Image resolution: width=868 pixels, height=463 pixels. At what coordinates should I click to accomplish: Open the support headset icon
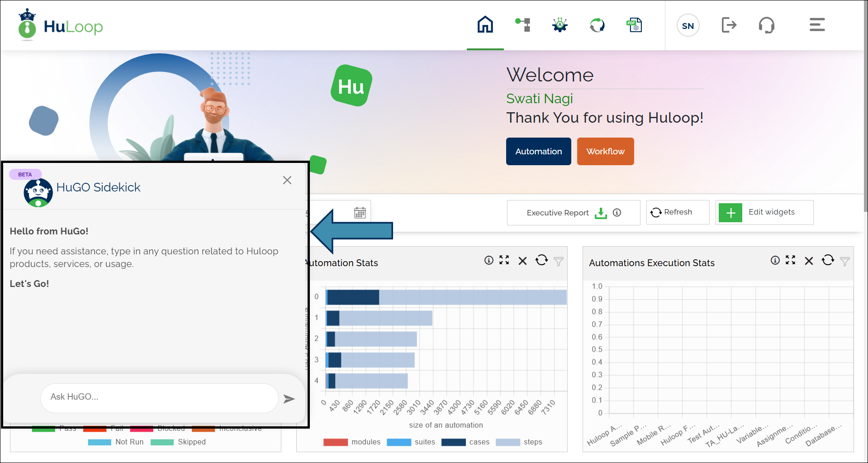pyautogui.click(x=767, y=25)
